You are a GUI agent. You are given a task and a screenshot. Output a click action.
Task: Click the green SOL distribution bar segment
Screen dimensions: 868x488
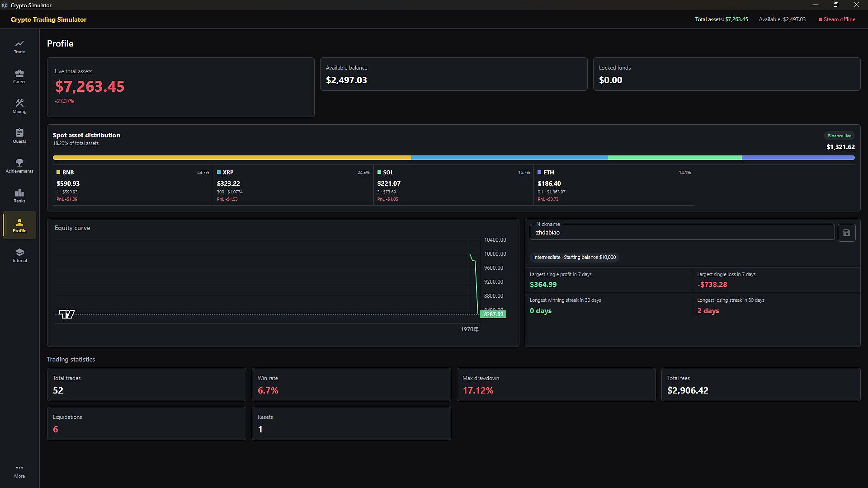pyautogui.click(x=675, y=158)
